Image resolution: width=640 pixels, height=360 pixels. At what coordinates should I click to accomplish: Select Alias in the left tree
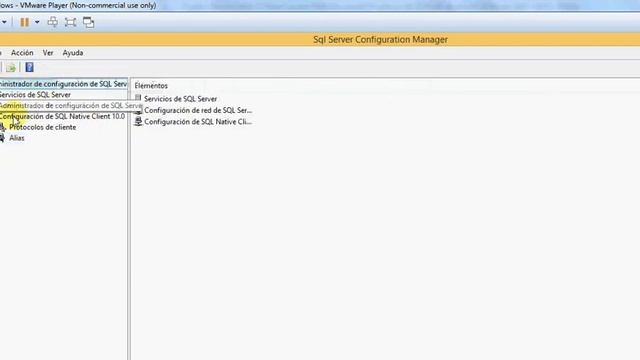17,138
